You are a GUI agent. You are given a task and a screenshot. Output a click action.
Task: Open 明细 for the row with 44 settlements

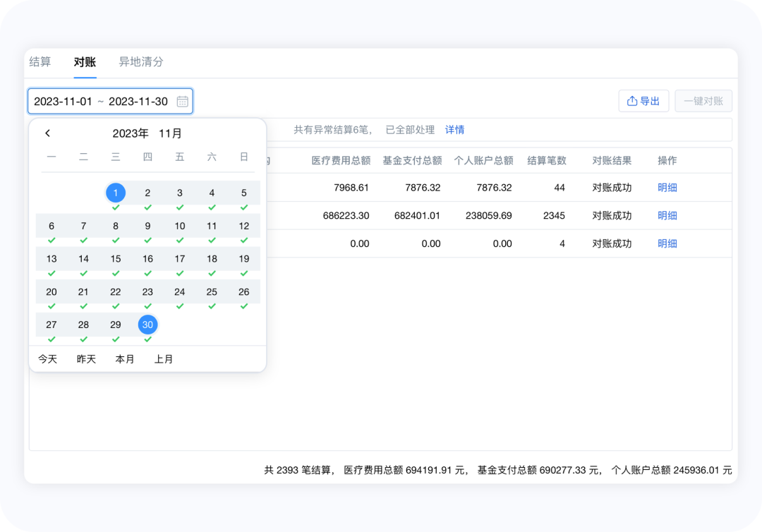pos(667,188)
